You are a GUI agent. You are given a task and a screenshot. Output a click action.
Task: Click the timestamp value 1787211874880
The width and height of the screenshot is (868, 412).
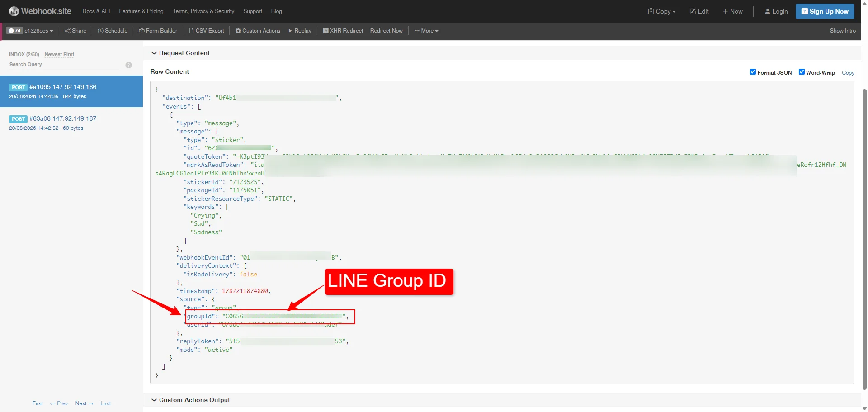pos(245,291)
